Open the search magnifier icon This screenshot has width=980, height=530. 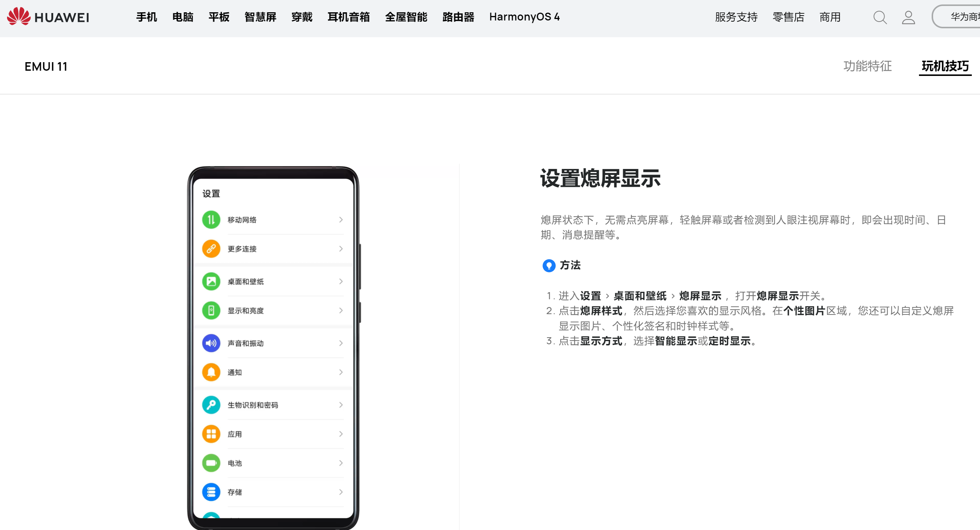pyautogui.click(x=880, y=17)
